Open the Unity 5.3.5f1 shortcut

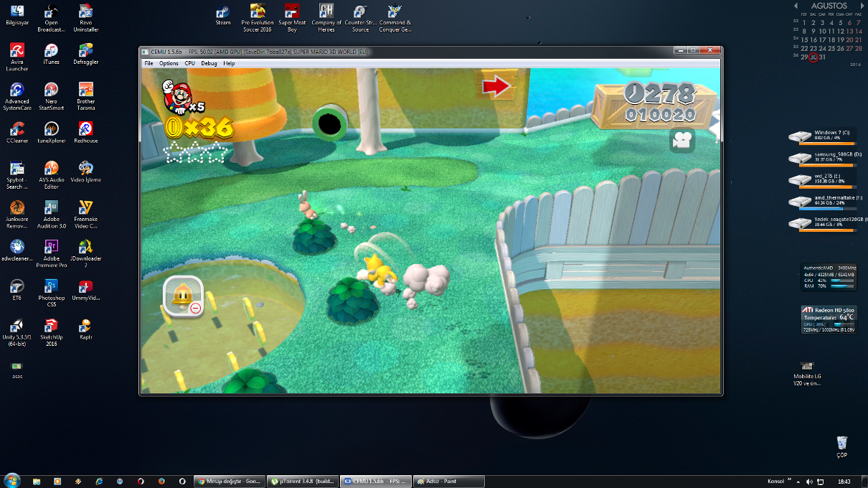(x=17, y=332)
